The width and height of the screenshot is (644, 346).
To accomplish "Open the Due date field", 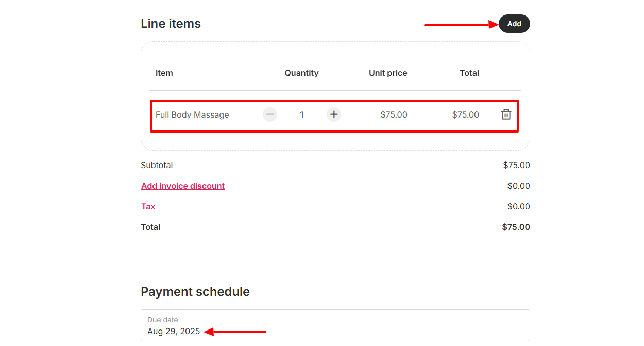I will click(335, 325).
